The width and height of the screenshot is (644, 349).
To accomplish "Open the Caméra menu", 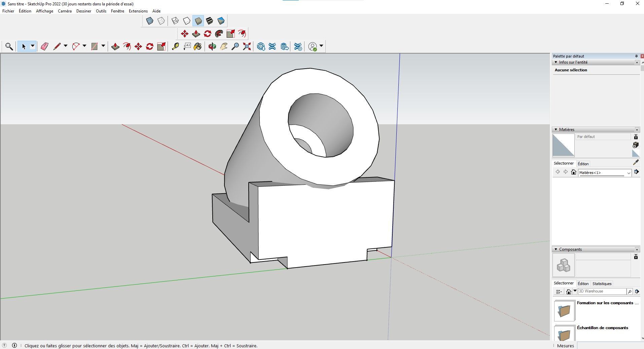I will tap(65, 11).
